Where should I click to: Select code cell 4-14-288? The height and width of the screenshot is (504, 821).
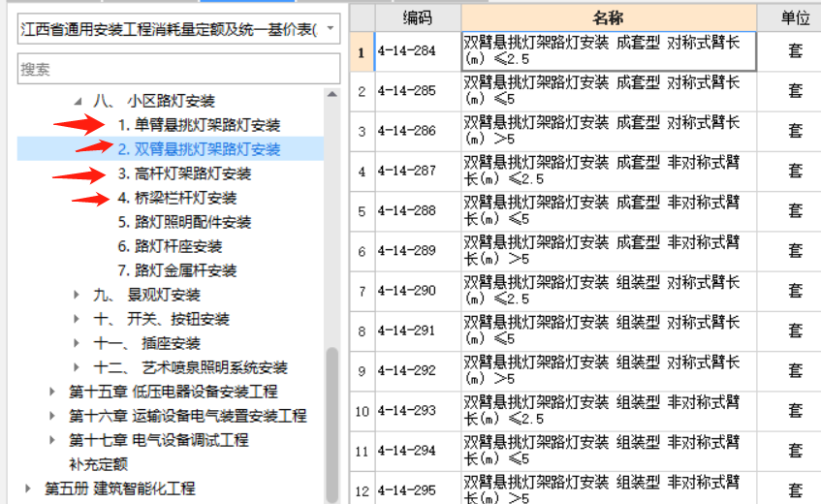[x=418, y=211]
